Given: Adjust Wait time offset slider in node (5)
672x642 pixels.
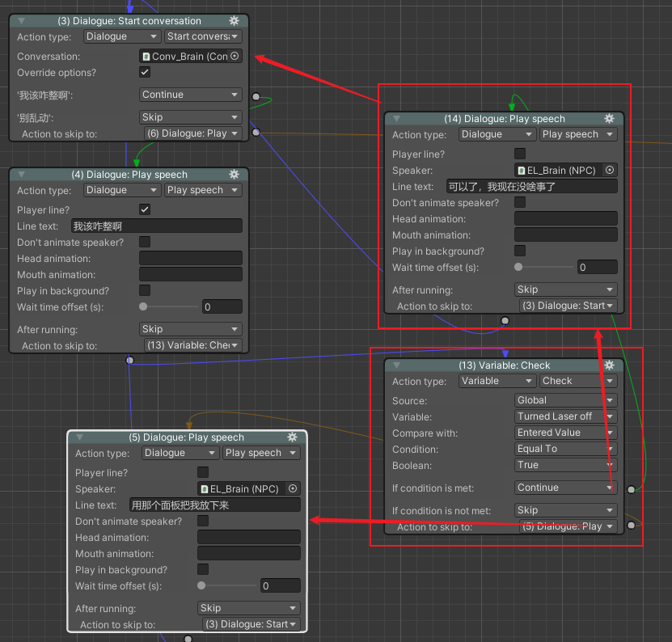Looking at the screenshot, I should 228,585.
